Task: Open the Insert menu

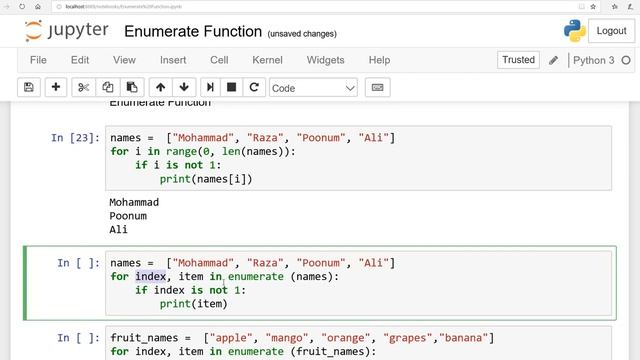Action: (x=173, y=60)
